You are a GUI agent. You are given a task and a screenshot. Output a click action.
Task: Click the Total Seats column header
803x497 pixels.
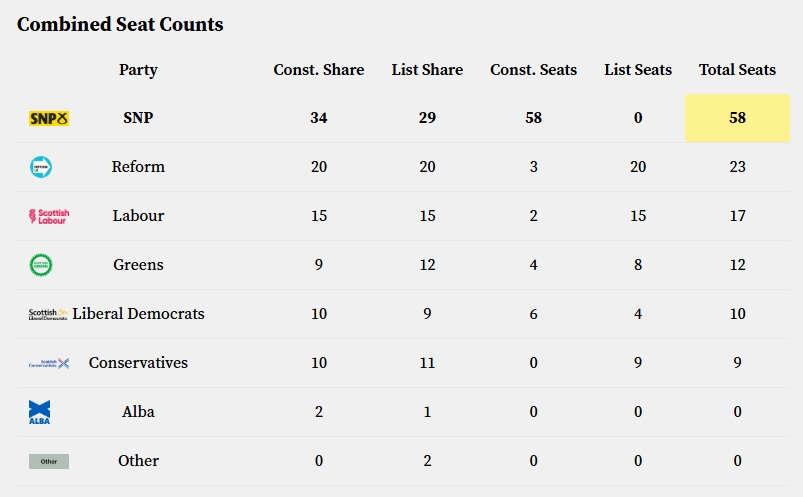[x=737, y=70]
